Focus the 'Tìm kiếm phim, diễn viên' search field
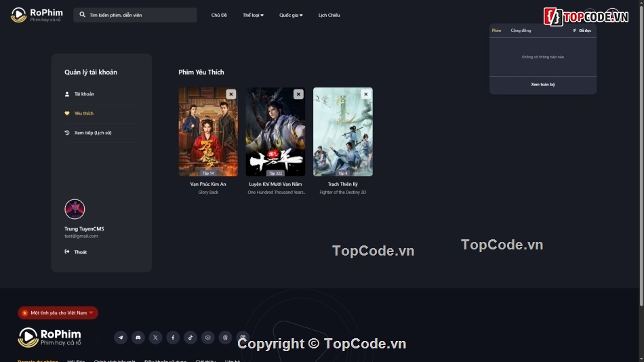This screenshot has width=644, height=362. point(135,15)
